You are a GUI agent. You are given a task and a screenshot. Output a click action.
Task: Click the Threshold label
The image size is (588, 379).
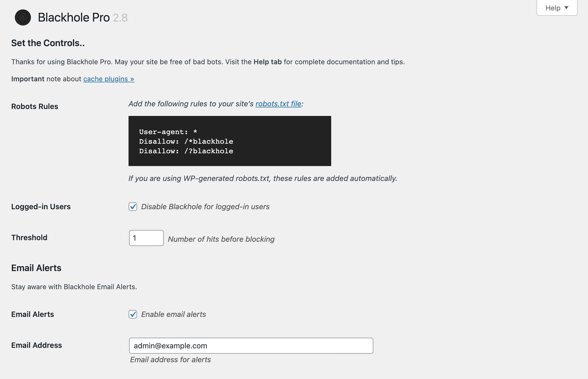point(29,237)
